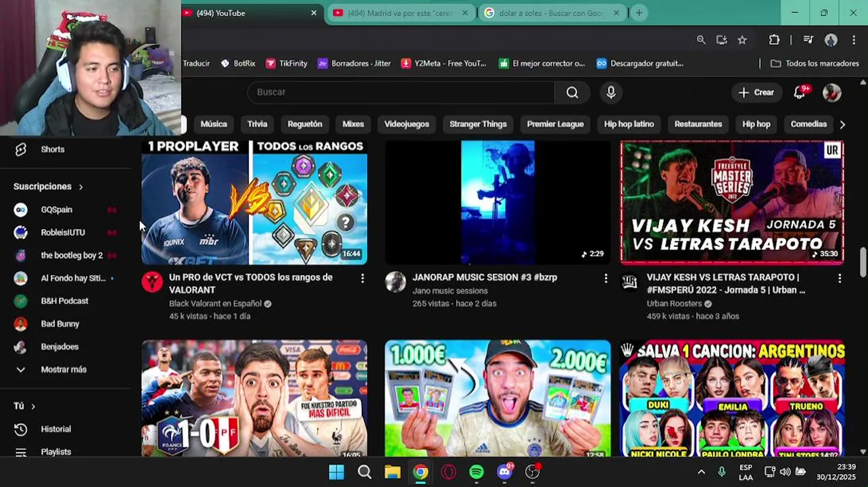Click the page vertical scrollbar thumb
868x487 pixels.
pyautogui.click(x=863, y=262)
